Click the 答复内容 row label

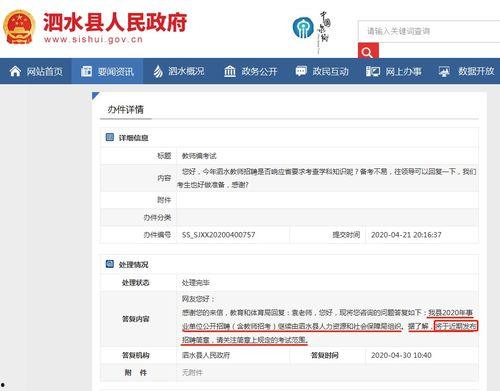135,319
